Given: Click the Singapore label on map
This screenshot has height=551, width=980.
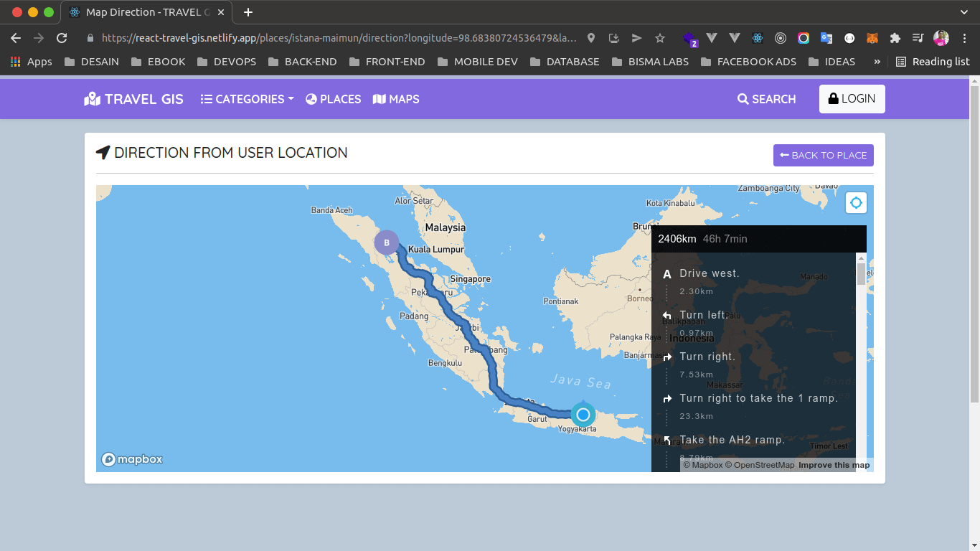Looking at the screenshot, I should (x=470, y=279).
